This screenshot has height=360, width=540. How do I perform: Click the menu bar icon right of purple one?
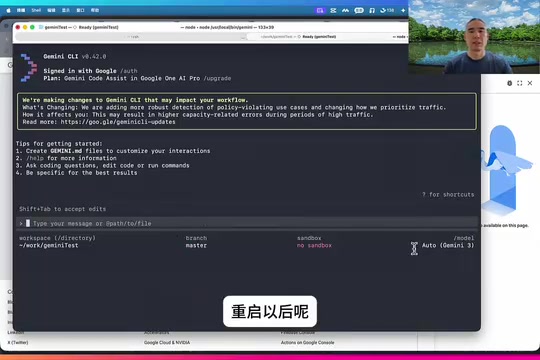333,11
